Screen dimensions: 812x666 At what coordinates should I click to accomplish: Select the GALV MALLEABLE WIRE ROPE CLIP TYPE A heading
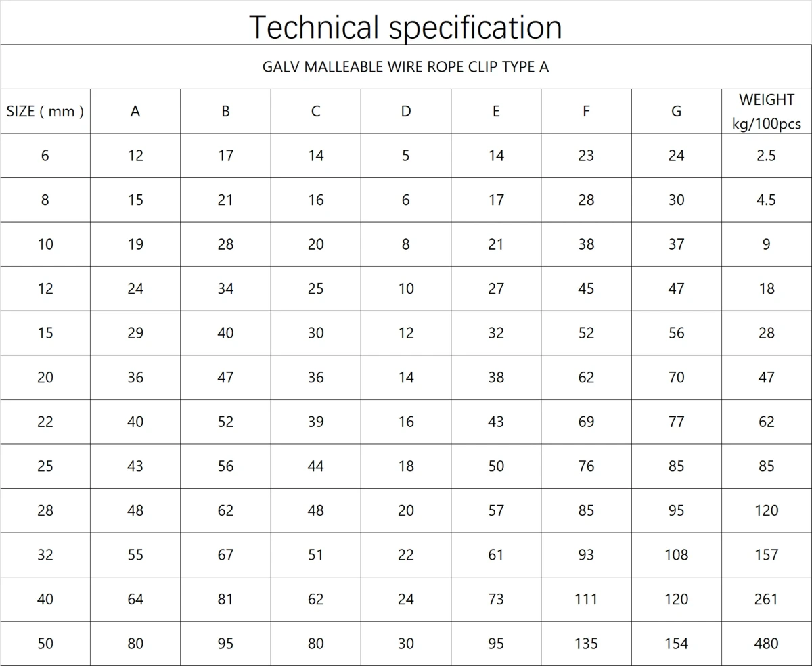click(406, 67)
